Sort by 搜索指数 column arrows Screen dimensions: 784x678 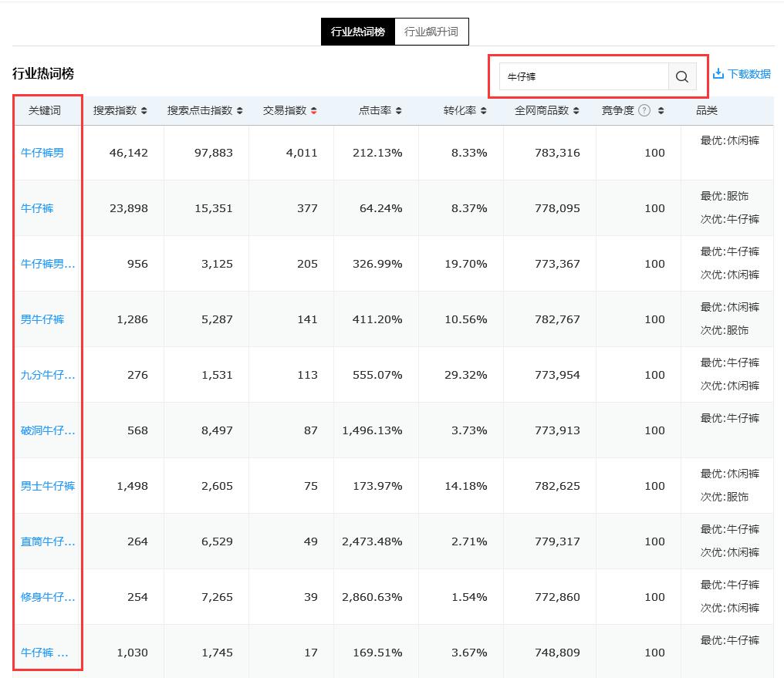pos(144,111)
